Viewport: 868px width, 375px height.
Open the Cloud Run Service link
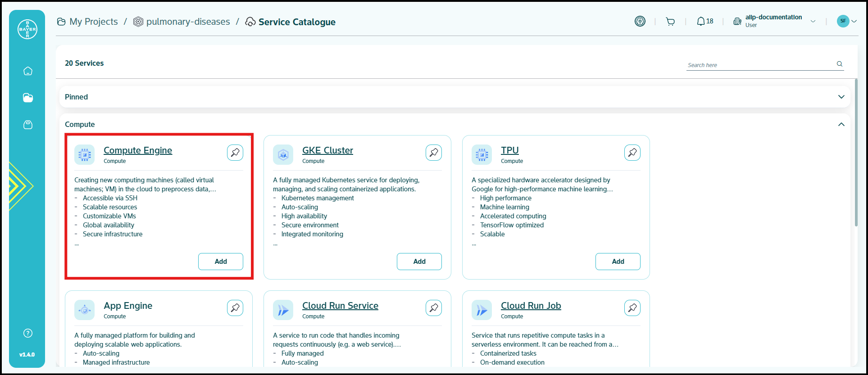pyautogui.click(x=340, y=306)
